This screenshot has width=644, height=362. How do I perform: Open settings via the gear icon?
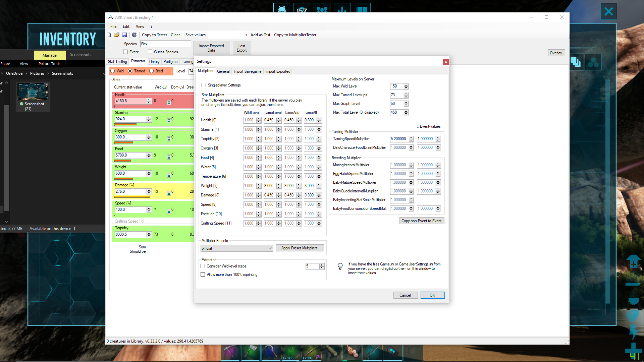pyautogui.click(x=134, y=35)
